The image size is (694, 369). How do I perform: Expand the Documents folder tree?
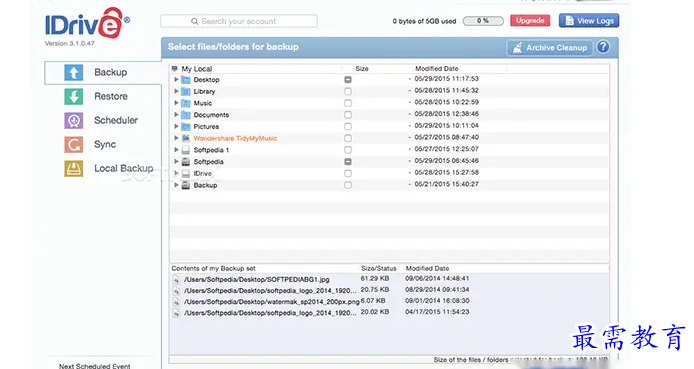click(x=176, y=115)
